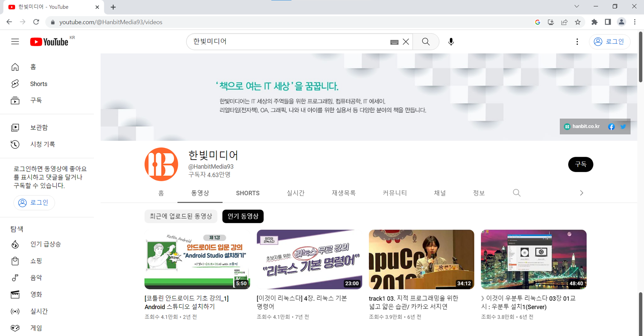Click the channel tab search magnifier
Screen dimensions: 644x336
tap(516, 193)
